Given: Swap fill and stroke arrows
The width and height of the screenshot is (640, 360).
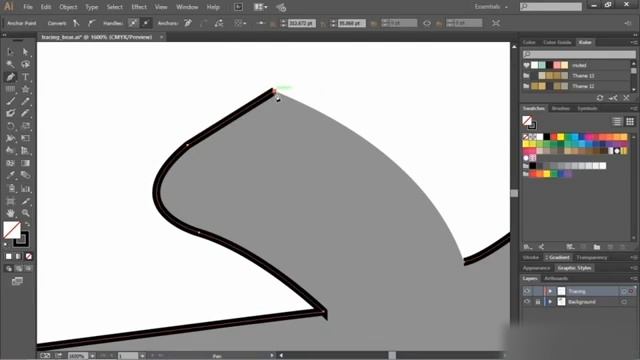Looking at the screenshot, I should 27,224.
